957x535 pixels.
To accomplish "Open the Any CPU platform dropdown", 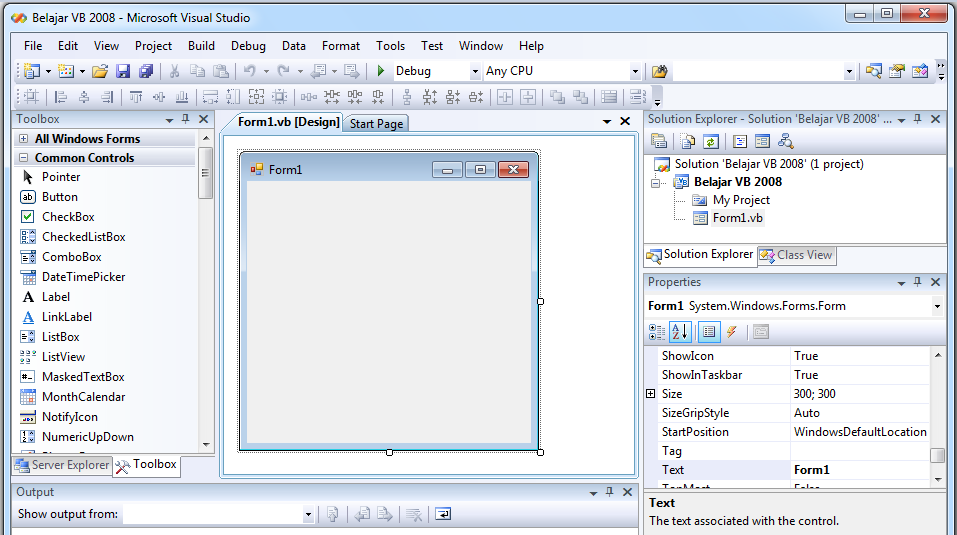I will [x=635, y=72].
